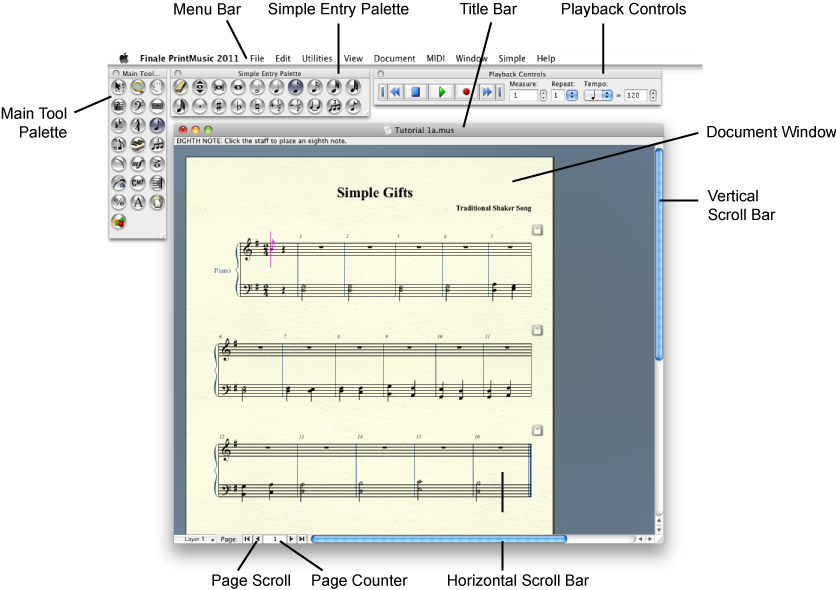Viewport: 836px width, 590px height.
Task: Select the Clef tool with bass clef
Action: tap(138, 106)
